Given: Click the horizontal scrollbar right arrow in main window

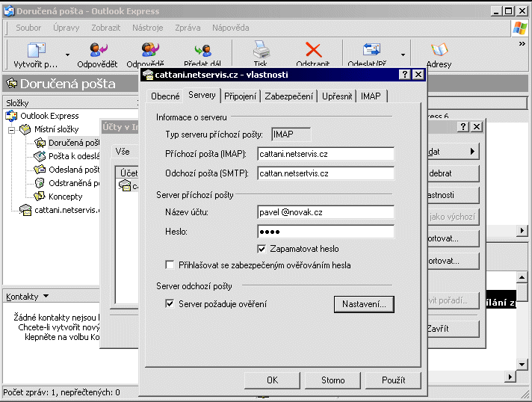Looking at the screenshot, I should (510, 377).
